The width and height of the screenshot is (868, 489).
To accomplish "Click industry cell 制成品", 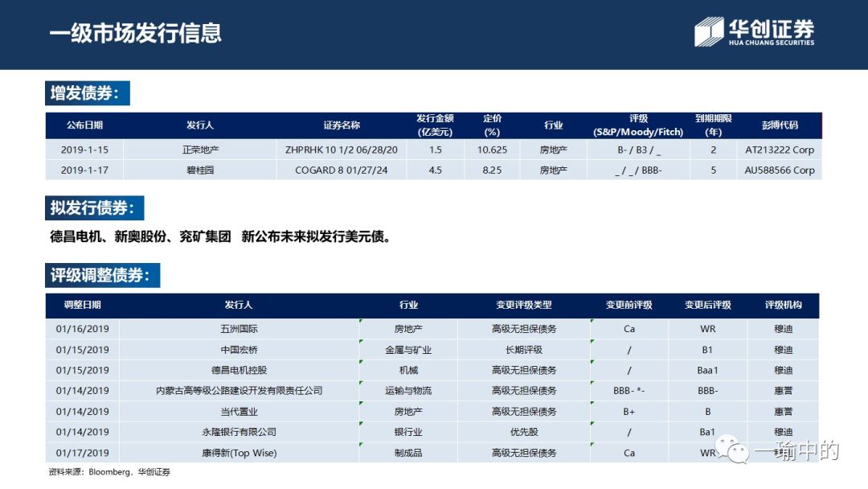I will click(408, 453).
